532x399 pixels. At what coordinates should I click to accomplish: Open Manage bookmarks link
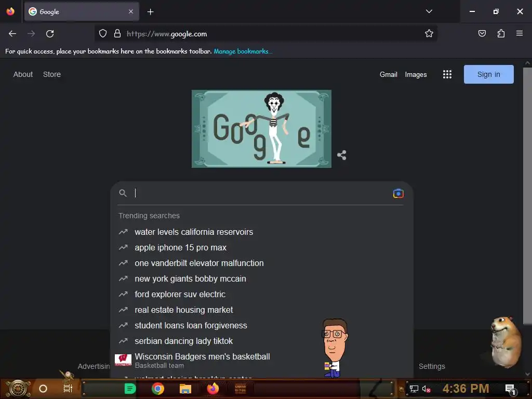click(x=243, y=51)
